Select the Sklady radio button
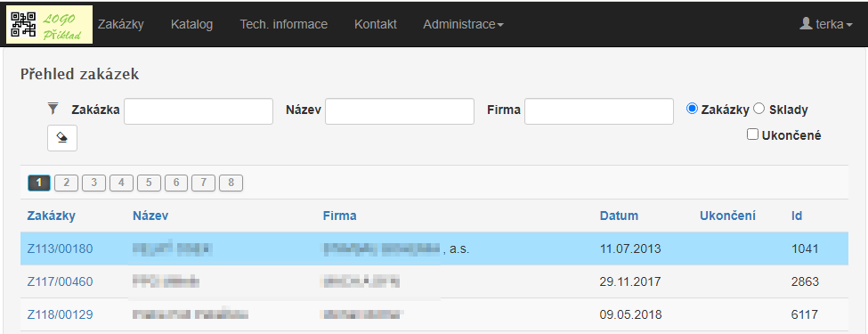868x334 pixels. pos(759,109)
